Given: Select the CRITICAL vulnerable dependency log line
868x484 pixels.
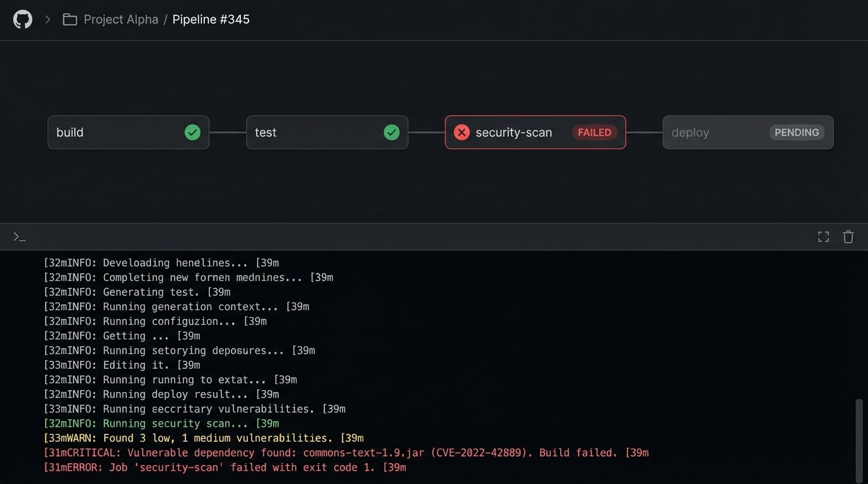Looking at the screenshot, I should (346, 452).
